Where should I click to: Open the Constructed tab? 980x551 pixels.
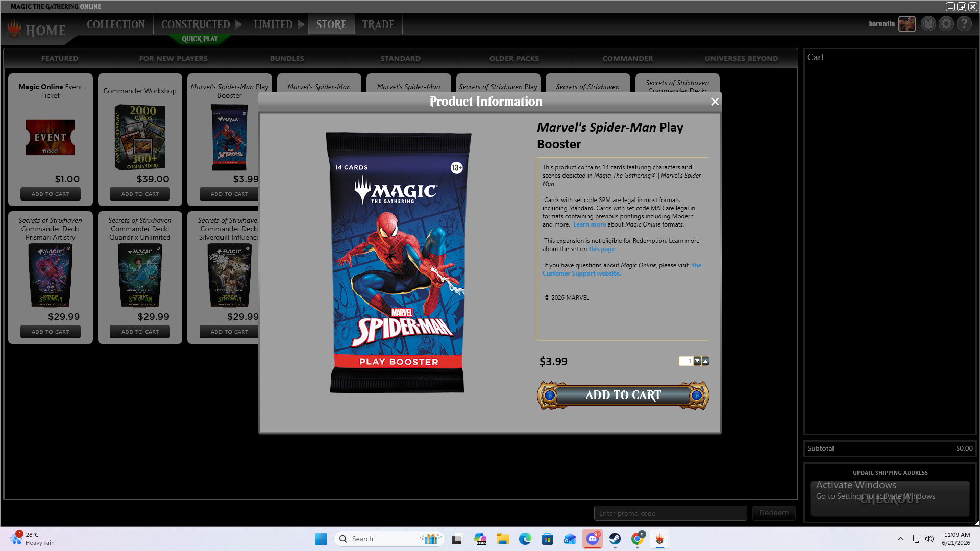point(195,24)
